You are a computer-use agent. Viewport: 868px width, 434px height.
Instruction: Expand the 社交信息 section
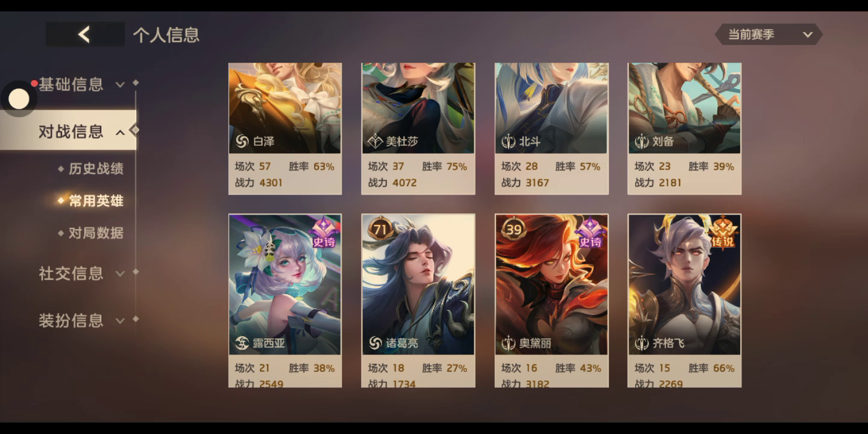(x=81, y=273)
